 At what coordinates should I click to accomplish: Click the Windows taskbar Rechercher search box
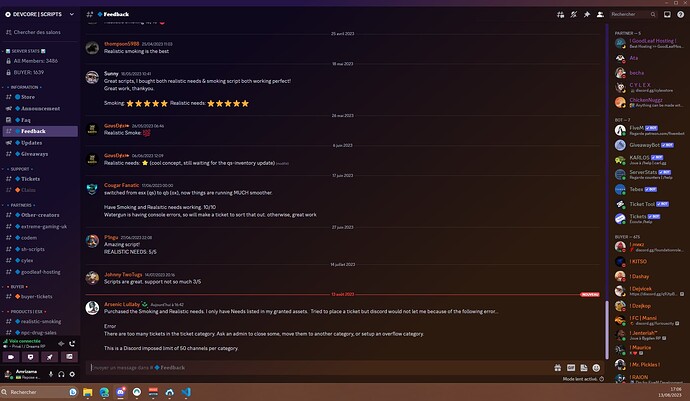[39, 392]
